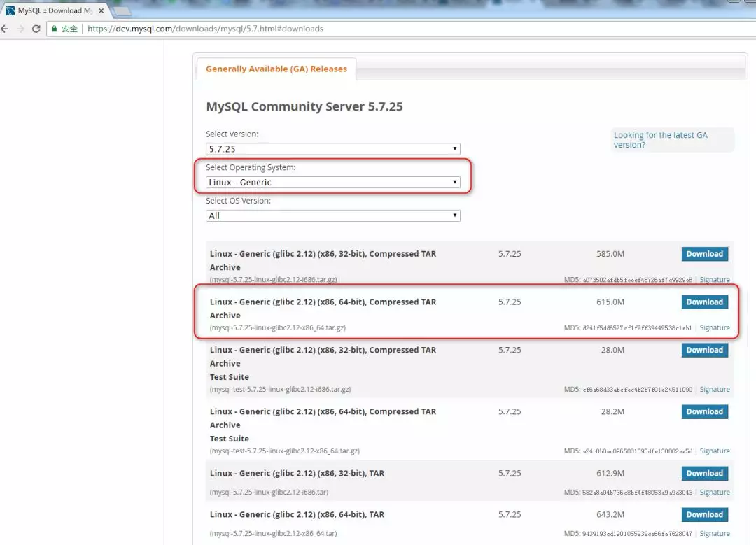Open Signature link for mysql-5.7.25-linux-glibc2.12-i686.tar
756x545 pixels.
(715, 493)
